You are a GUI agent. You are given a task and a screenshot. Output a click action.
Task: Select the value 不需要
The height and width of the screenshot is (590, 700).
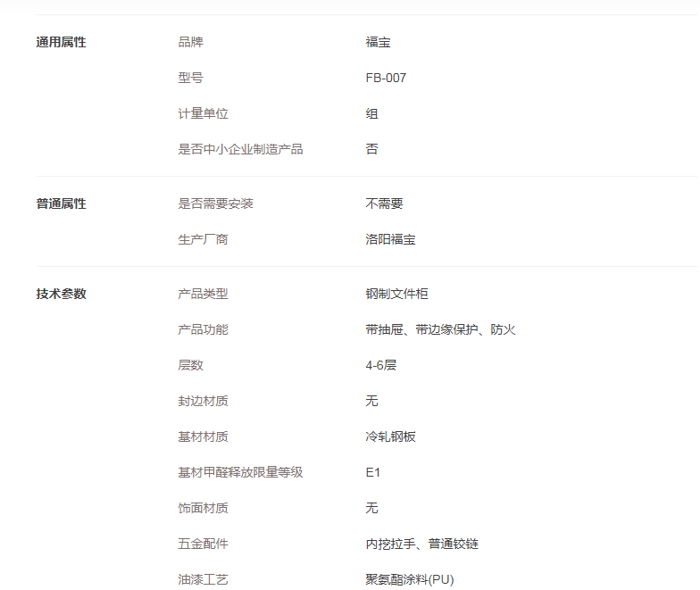(384, 204)
